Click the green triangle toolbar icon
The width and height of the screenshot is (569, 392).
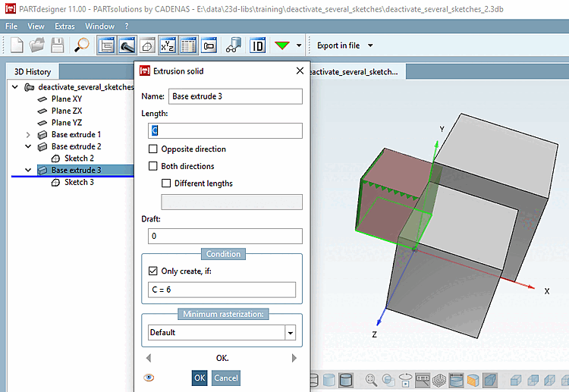coord(282,45)
